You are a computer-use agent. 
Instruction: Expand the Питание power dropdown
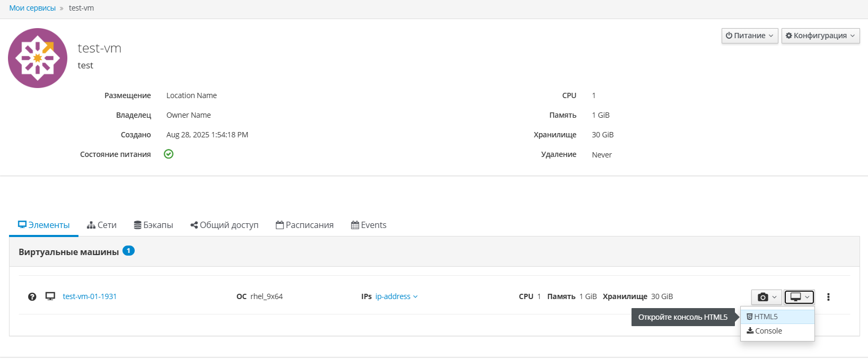[x=749, y=36]
